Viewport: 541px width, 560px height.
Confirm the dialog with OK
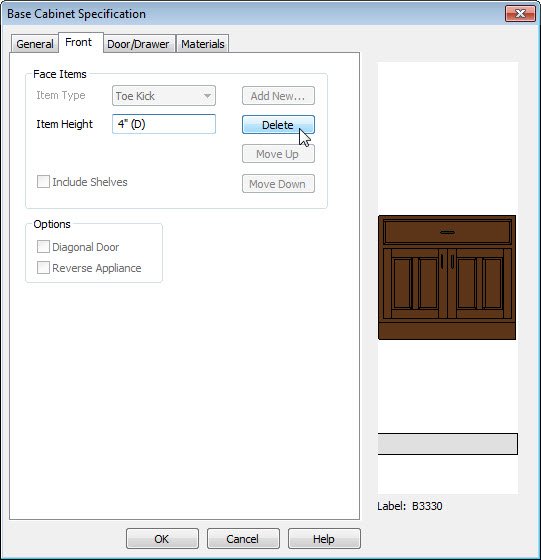coord(162,539)
